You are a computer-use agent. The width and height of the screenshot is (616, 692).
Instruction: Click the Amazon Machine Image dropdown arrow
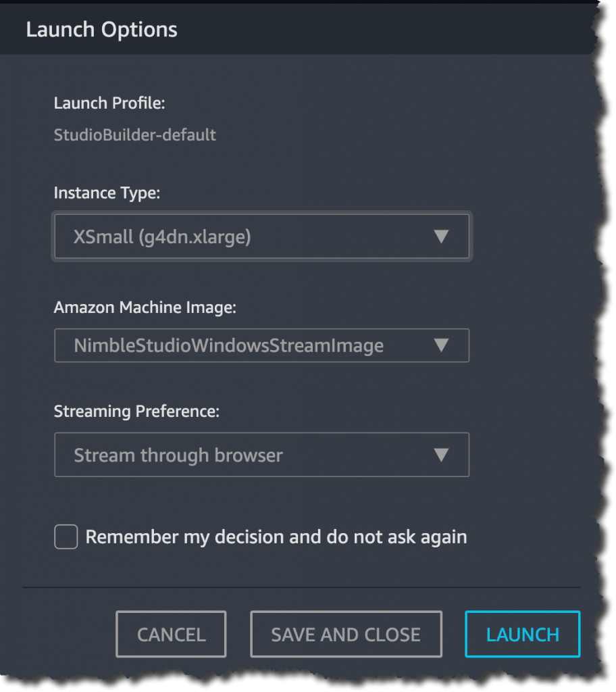[442, 345]
